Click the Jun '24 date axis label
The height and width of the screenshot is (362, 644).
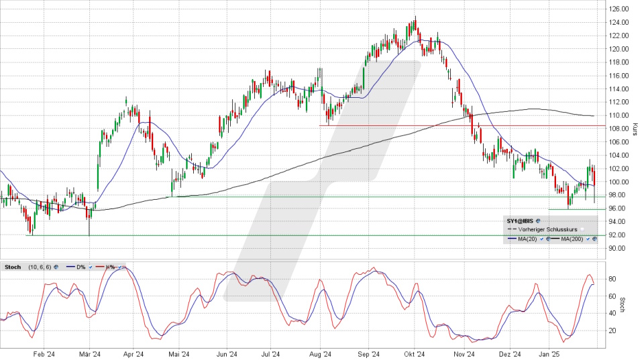pyautogui.click(x=227, y=354)
